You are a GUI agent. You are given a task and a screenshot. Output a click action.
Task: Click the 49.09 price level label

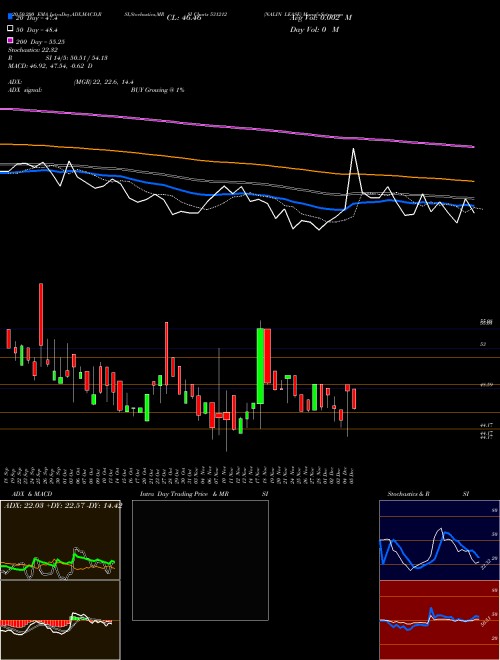pyautogui.click(x=487, y=385)
